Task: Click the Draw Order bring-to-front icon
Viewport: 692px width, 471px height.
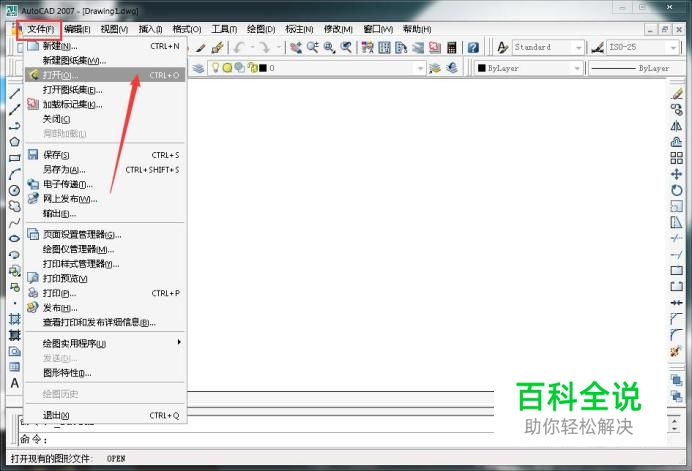Action: pos(677,379)
